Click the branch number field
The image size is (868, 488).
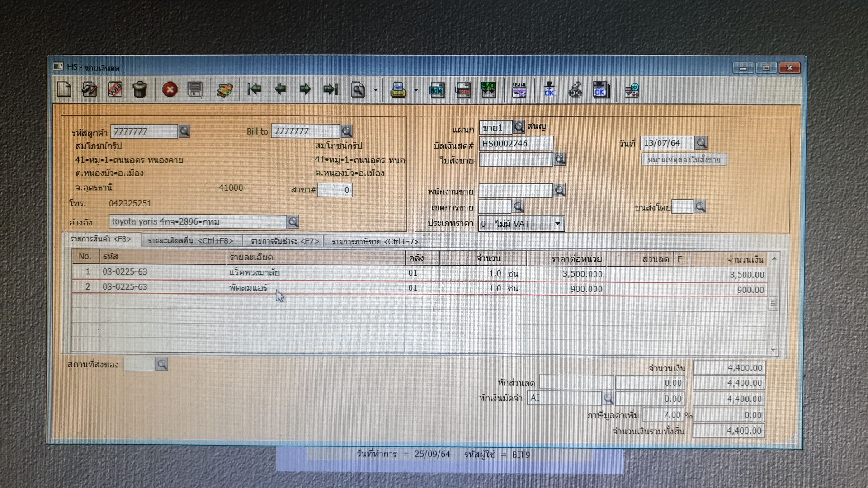[335, 190]
